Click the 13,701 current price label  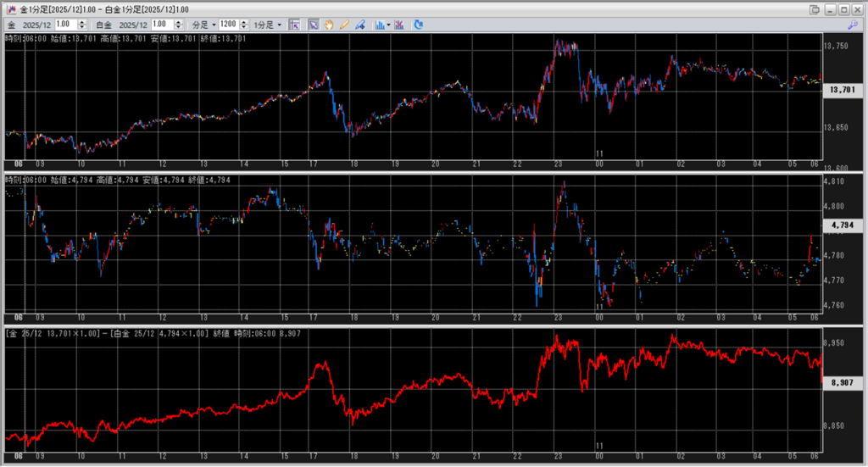click(843, 89)
